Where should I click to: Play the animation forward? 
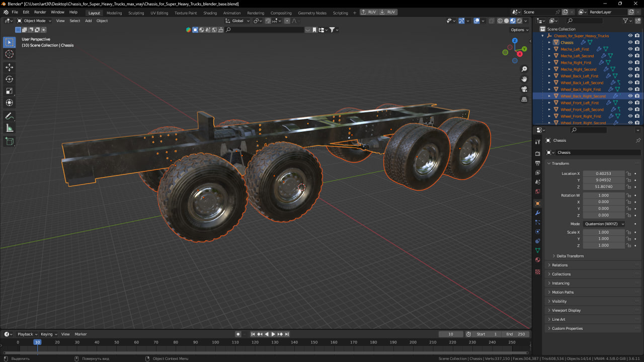pos(273,334)
